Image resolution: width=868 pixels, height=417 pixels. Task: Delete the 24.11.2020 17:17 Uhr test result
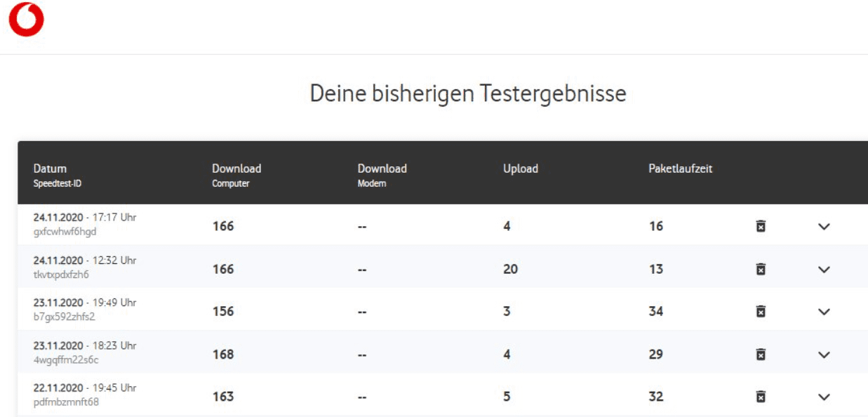point(761,226)
